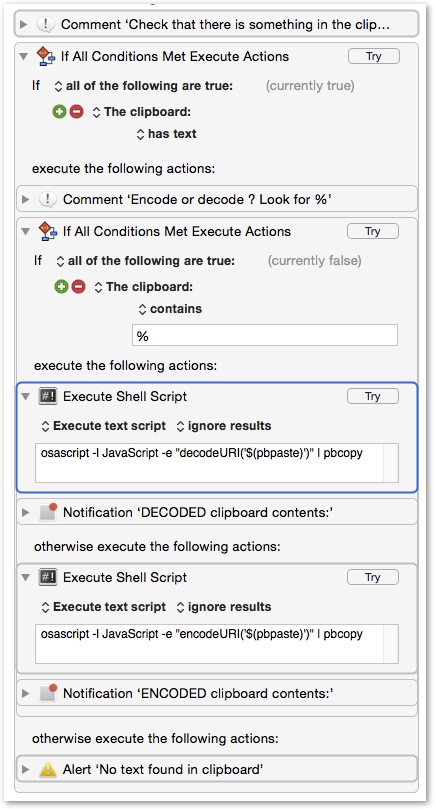The height and width of the screenshot is (809, 434).
Task: Add a condition next to the 'contains' clipboard rule
Action: point(61,286)
